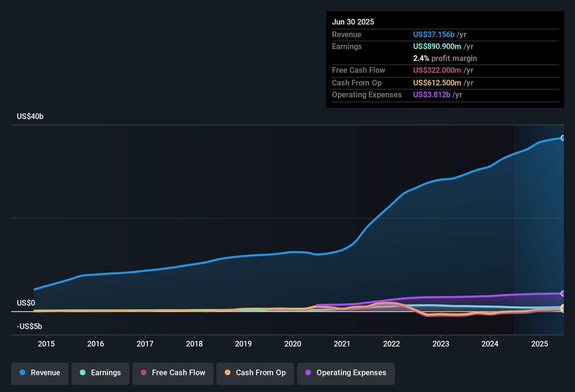Click the 2024 x-axis label
The height and width of the screenshot is (392, 575).
click(x=490, y=344)
